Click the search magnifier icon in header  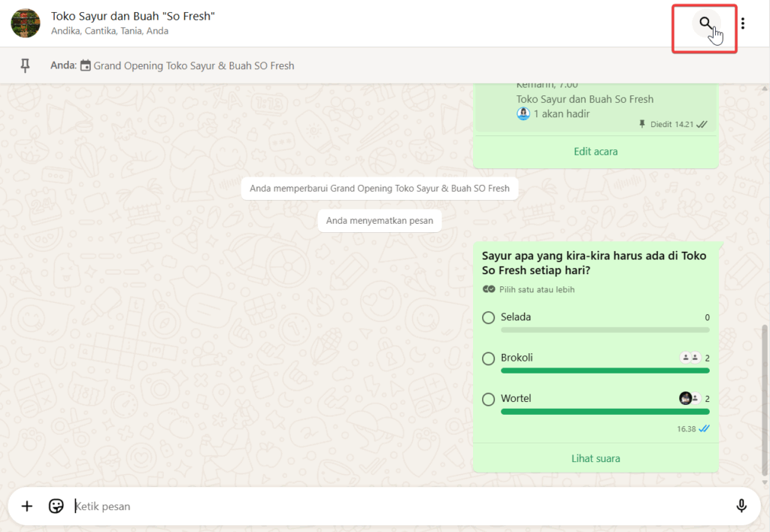(x=705, y=23)
